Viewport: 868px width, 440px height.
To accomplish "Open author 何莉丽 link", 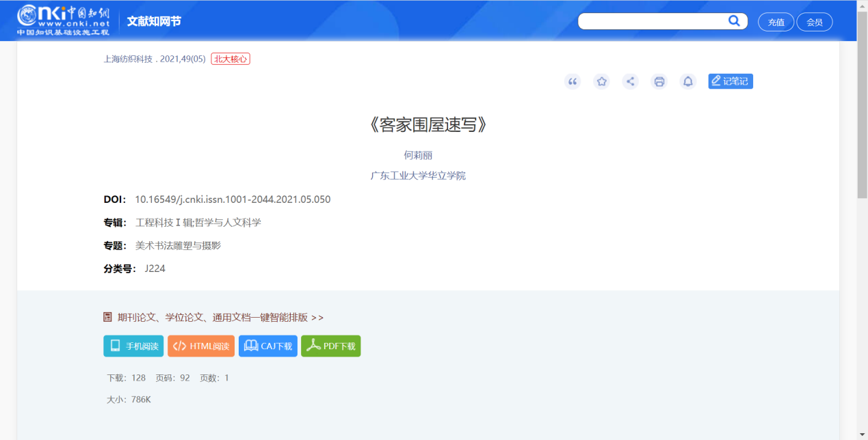I will [x=418, y=155].
